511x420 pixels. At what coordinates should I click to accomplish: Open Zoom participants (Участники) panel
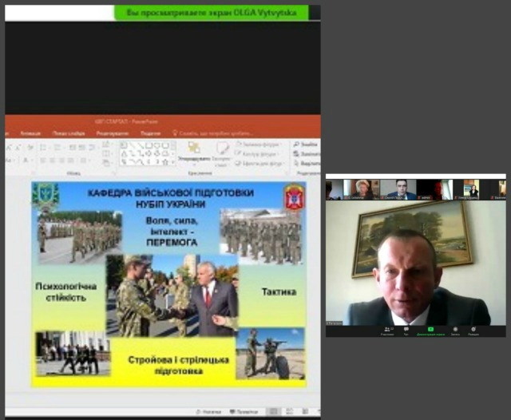387,331
